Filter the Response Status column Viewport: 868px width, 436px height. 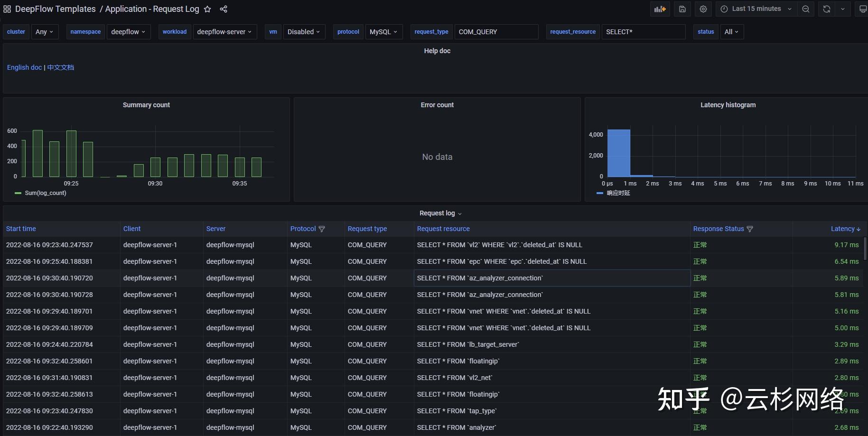point(750,229)
